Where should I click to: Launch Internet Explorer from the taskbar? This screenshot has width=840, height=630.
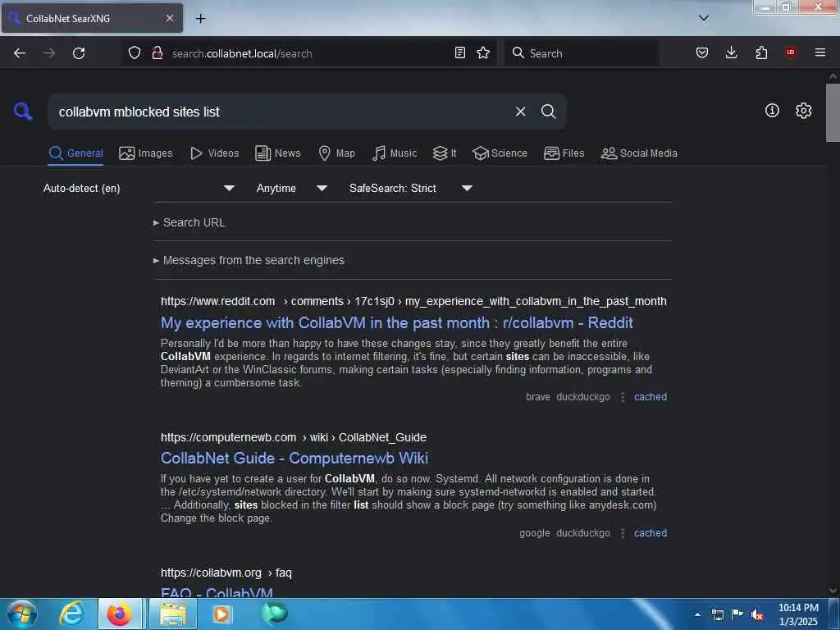pos(71,614)
